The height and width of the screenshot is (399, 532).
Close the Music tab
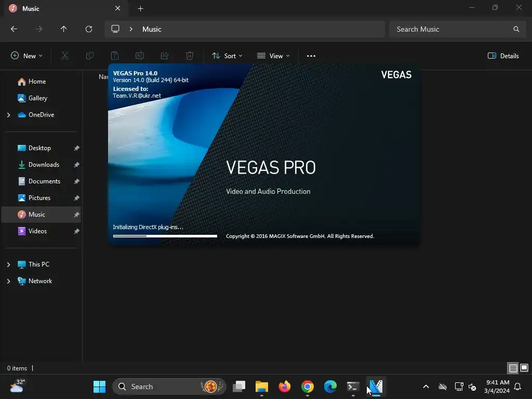pyautogui.click(x=118, y=8)
